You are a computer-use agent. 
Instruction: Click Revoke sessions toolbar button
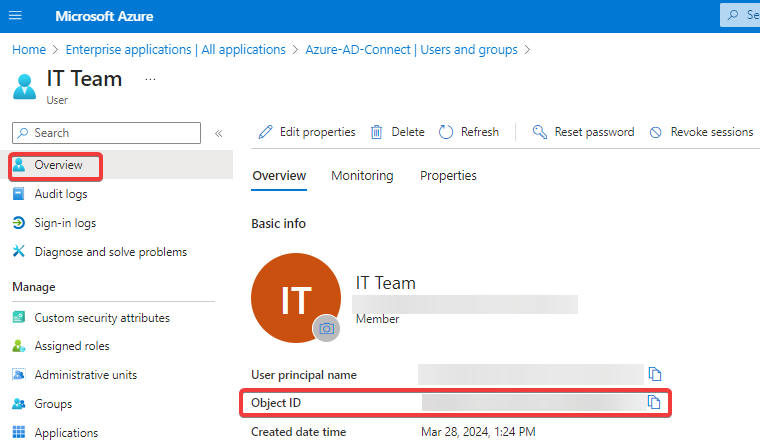(x=701, y=132)
